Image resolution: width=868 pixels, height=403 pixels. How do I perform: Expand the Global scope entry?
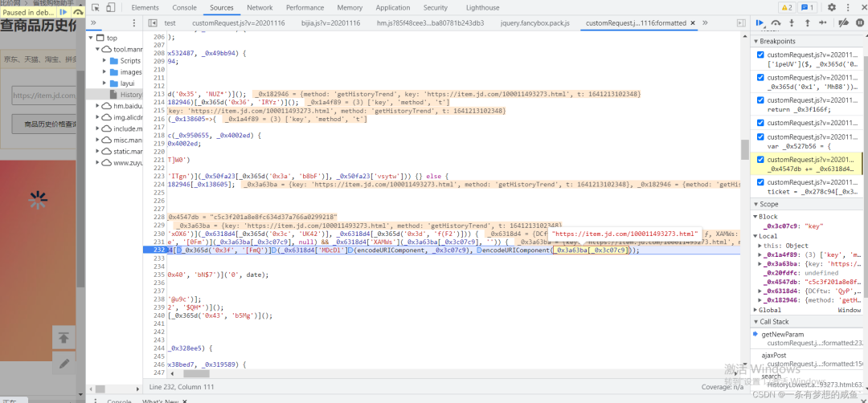click(756, 310)
